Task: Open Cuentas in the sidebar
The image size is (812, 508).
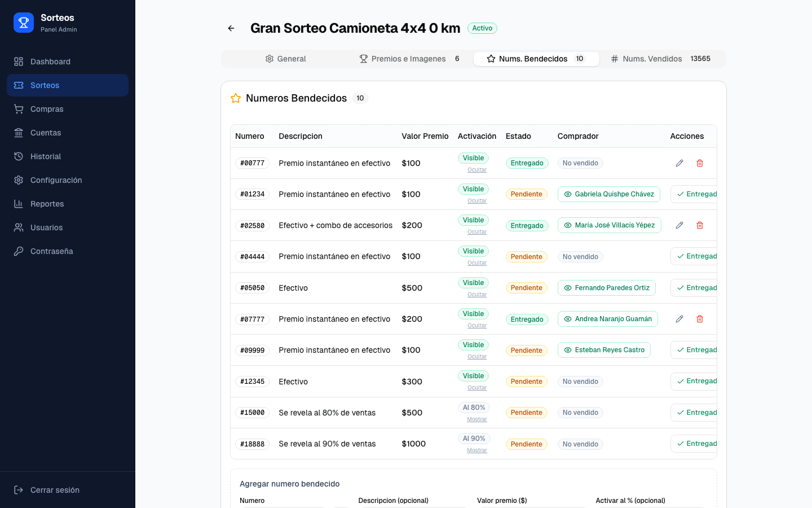Action: point(68,133)
